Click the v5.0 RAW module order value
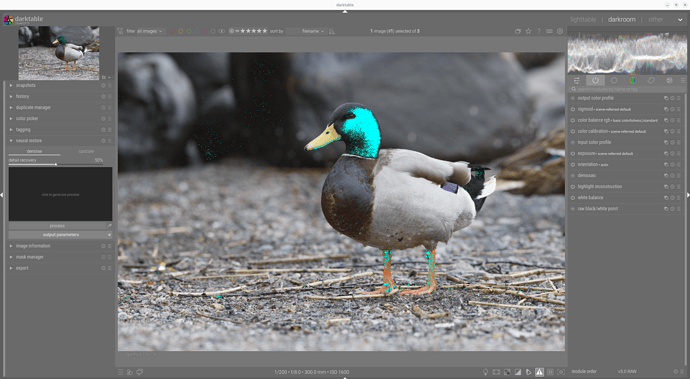 pos(627,372)
